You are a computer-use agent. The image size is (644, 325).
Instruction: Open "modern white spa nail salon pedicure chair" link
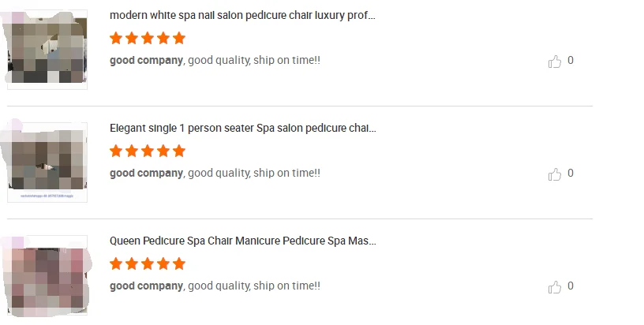coord(242,15)
